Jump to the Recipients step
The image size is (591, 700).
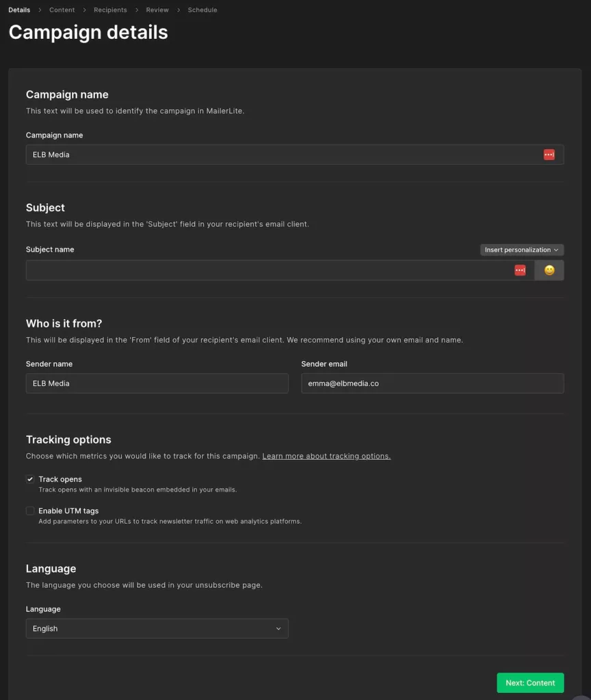coord(110,10)
